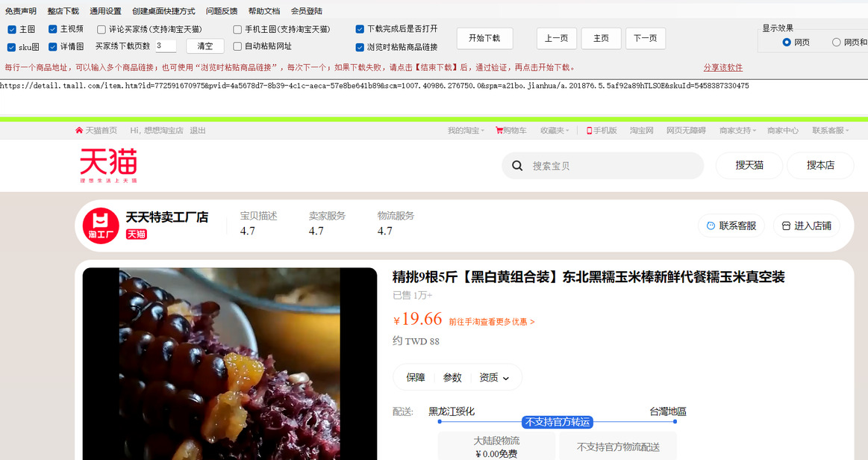Toggle the 详情图 checkbox
Viewport: 868px width, 460px height.
(52, 47)
